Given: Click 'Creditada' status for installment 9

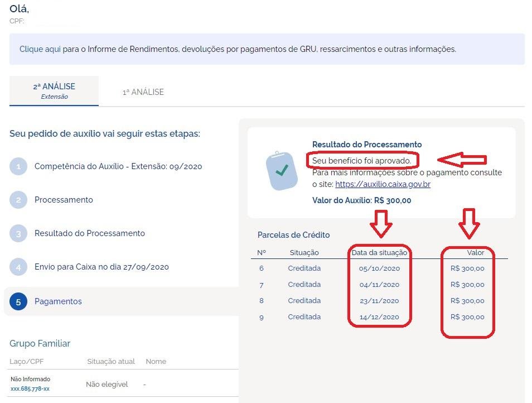Looking at the screenshot, I should pos(304,317).
